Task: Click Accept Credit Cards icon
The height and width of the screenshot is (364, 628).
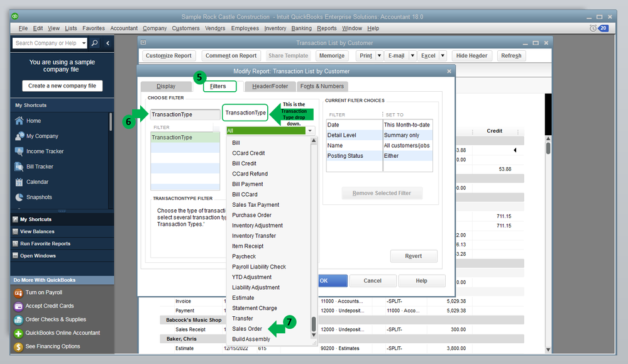Action: pyautogui.click(x=18, y=306)
